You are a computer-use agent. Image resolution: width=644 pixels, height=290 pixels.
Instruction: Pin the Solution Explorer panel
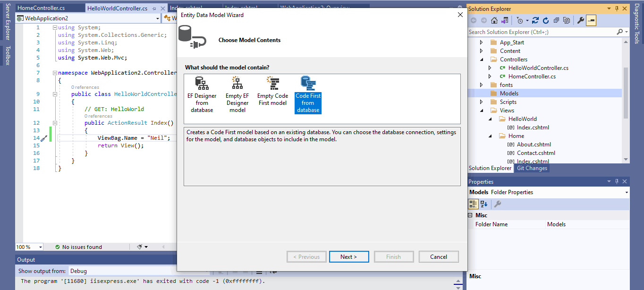point(617,9)
